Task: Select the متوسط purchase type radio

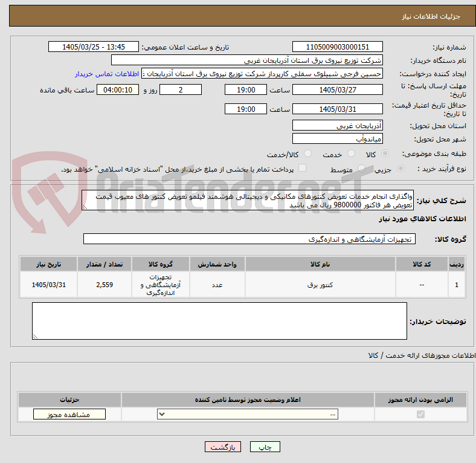Action: [361, 168]
